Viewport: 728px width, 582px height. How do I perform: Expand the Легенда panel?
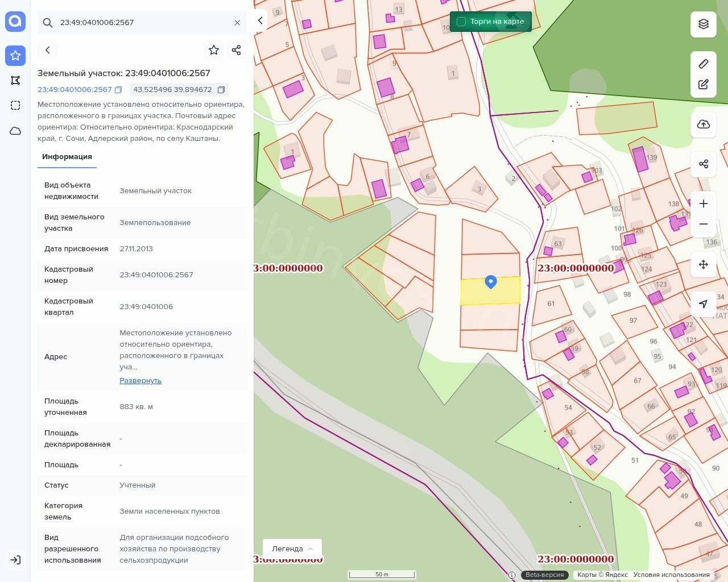[292, 548]
